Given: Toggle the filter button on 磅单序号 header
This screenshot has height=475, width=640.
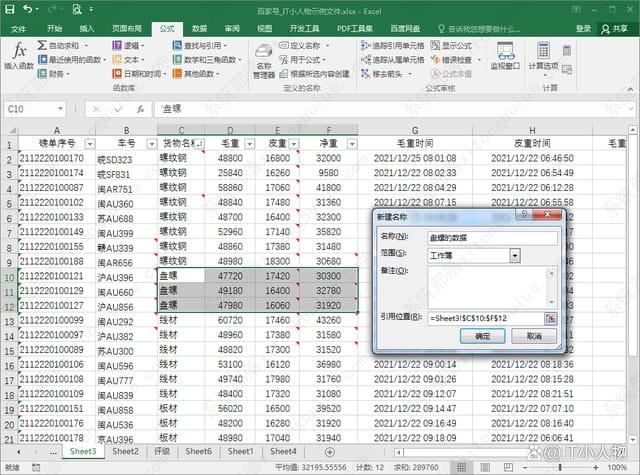Looking at the screenshot, I should click(88, 144).
